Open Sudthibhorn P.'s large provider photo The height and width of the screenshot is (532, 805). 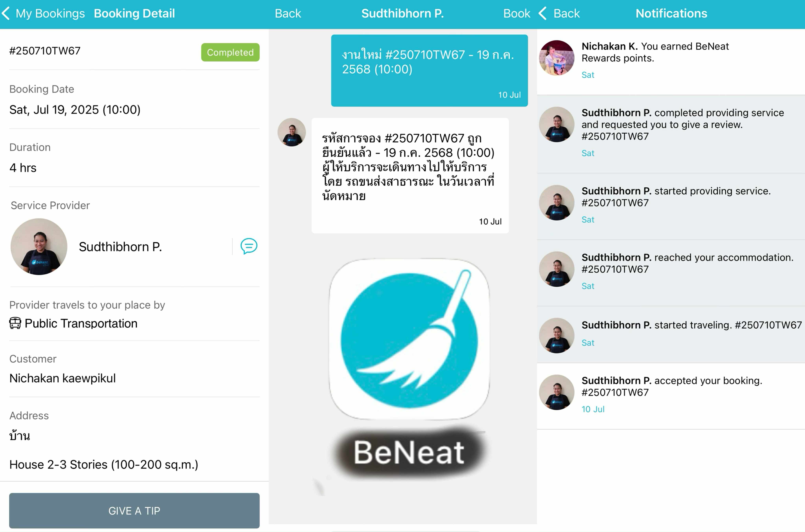point(39,247)
